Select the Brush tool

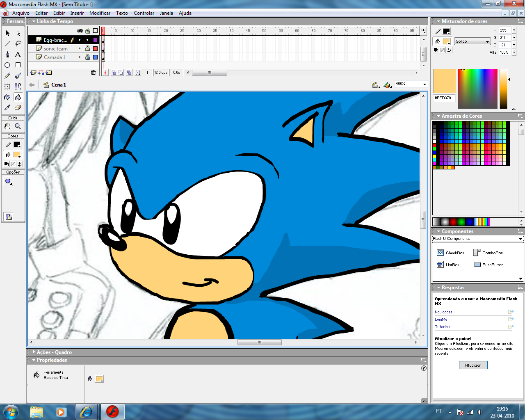point(18,76)
